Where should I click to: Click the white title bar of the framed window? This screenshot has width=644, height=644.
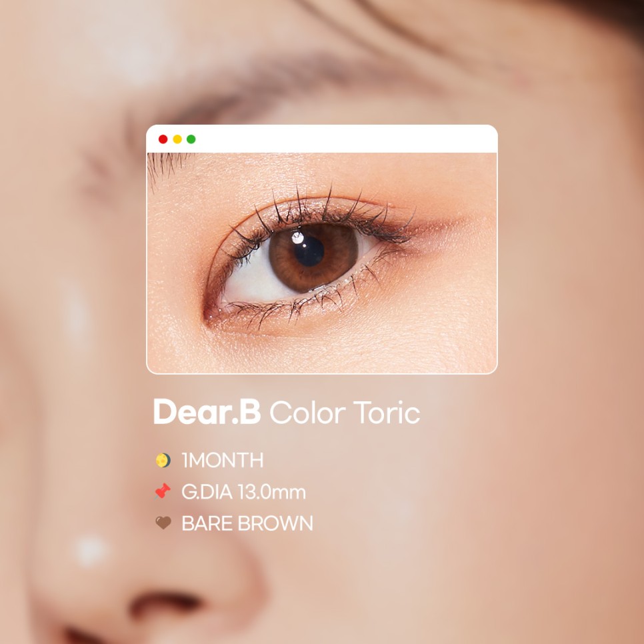pos(322,139)
